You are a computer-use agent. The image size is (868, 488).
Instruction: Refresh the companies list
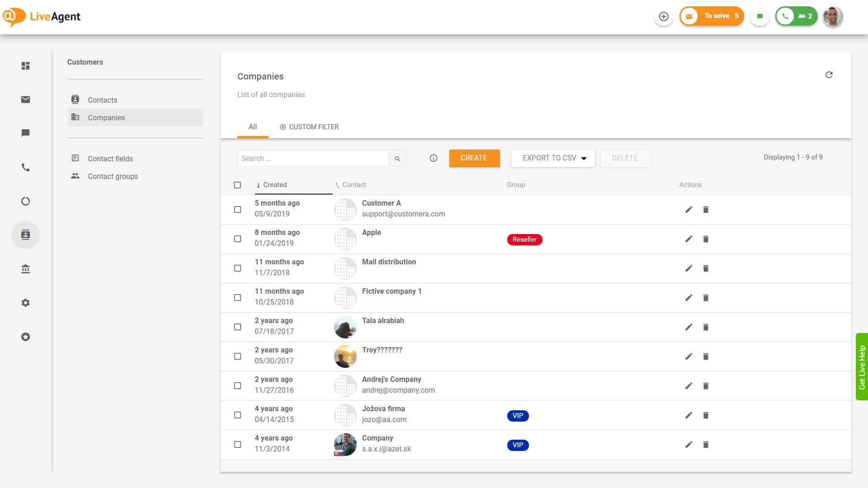829,75
